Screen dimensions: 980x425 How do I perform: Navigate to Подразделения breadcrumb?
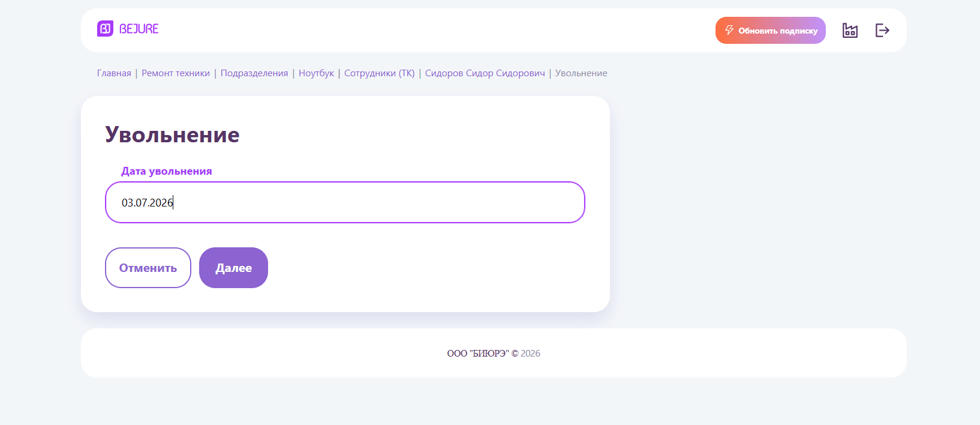click(x=254, y=73)
